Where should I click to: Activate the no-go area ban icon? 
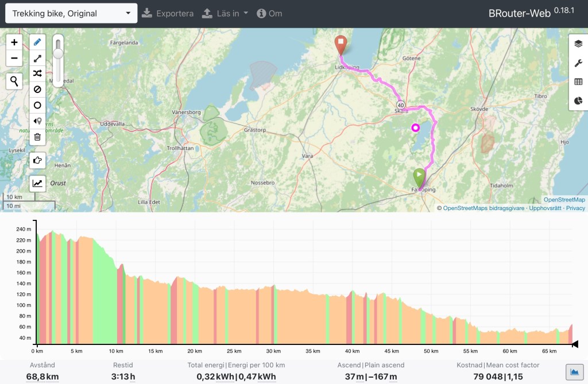37,90
